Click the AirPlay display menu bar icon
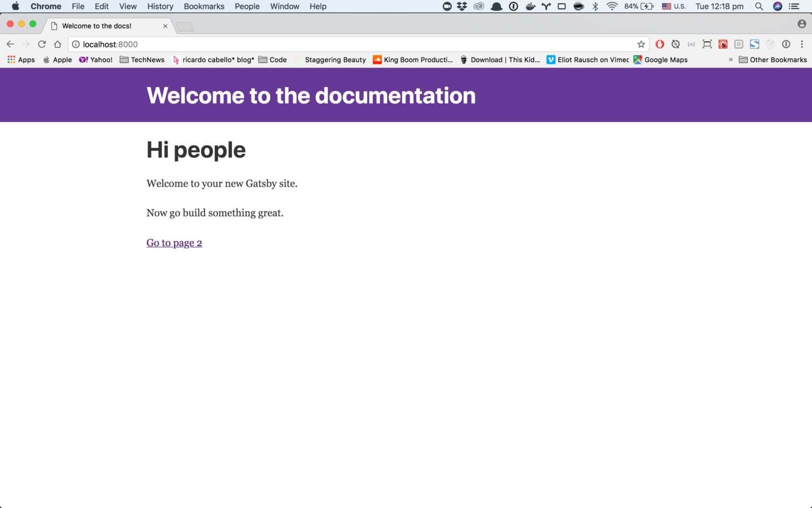This screenshot has height=508, width=812. click(562, 6)
